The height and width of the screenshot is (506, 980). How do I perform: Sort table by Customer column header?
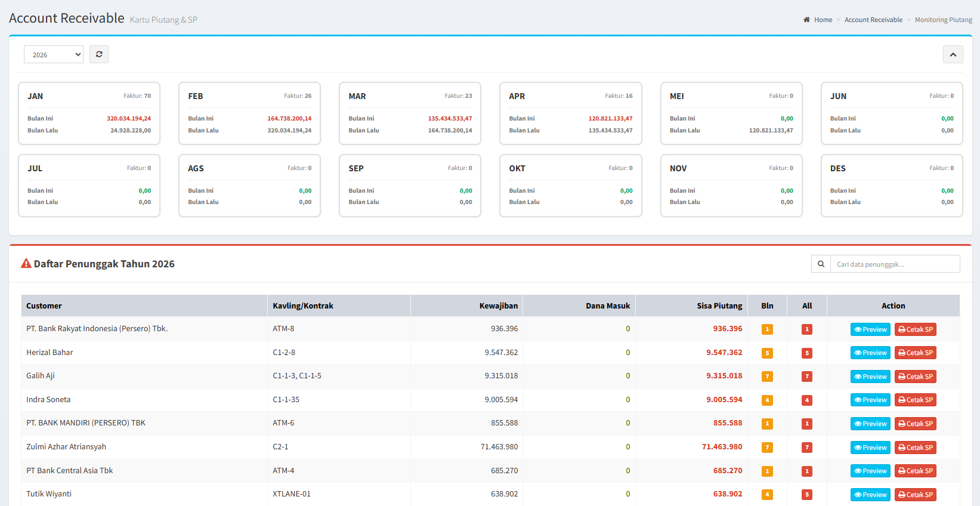point(44,306)
